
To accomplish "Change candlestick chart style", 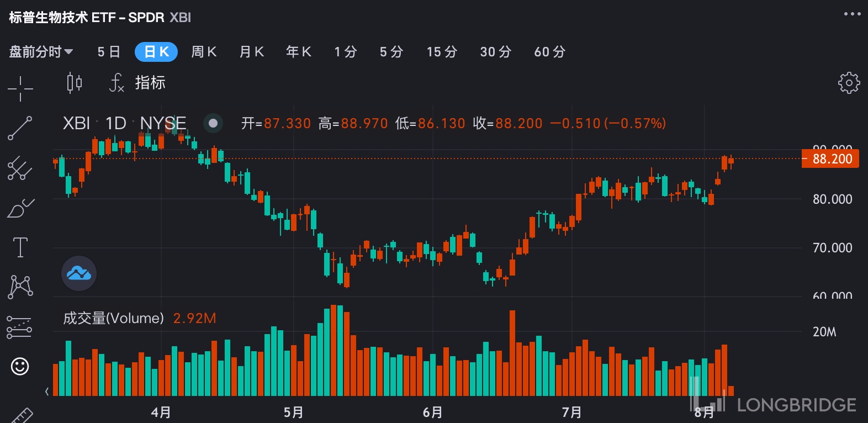I will [75, 83].
